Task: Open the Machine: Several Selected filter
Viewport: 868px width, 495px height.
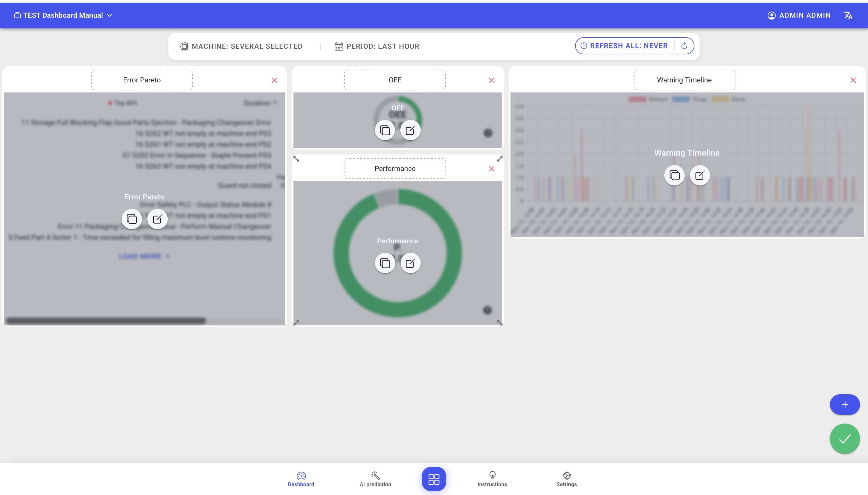Action: pyautogui.click(x=241, y=46)
